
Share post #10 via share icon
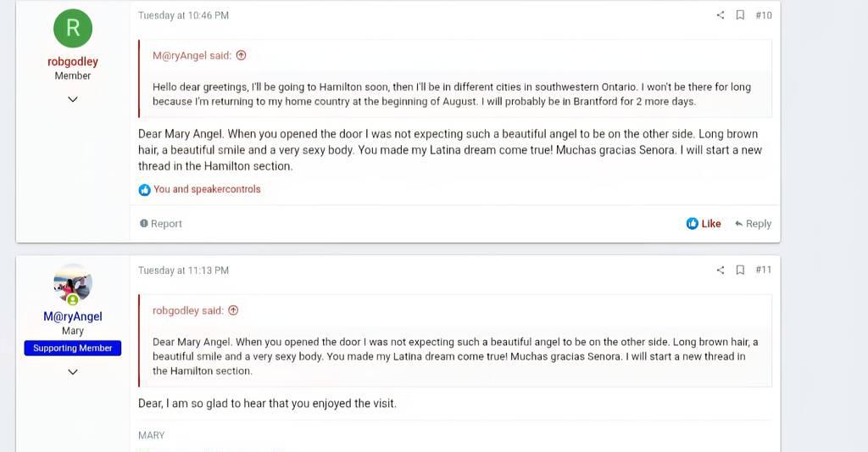[721, 15]
